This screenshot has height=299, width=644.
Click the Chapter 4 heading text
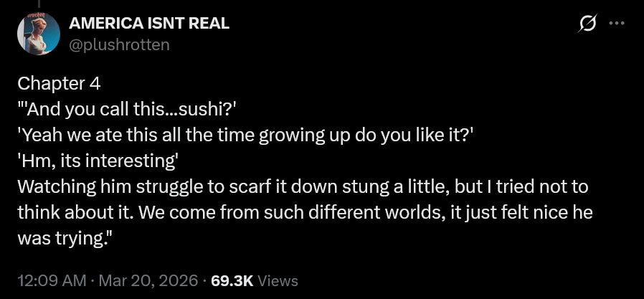tap(59, 84)
